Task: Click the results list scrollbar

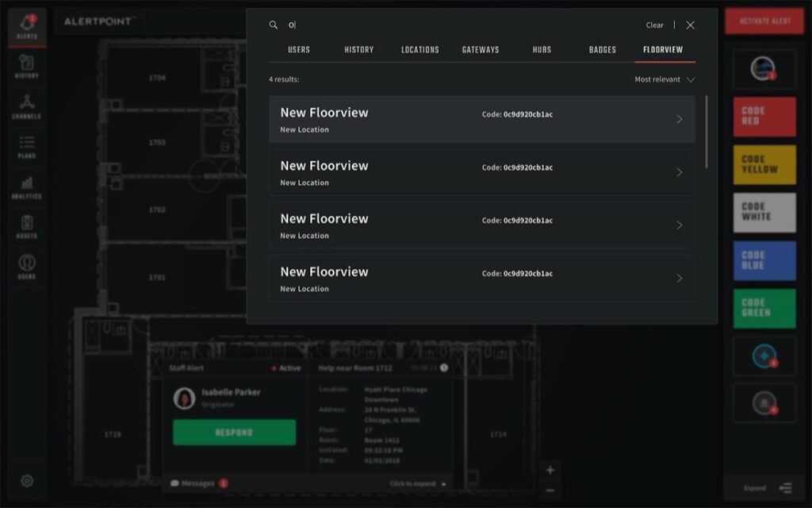Action: click(x=707, y=132)
